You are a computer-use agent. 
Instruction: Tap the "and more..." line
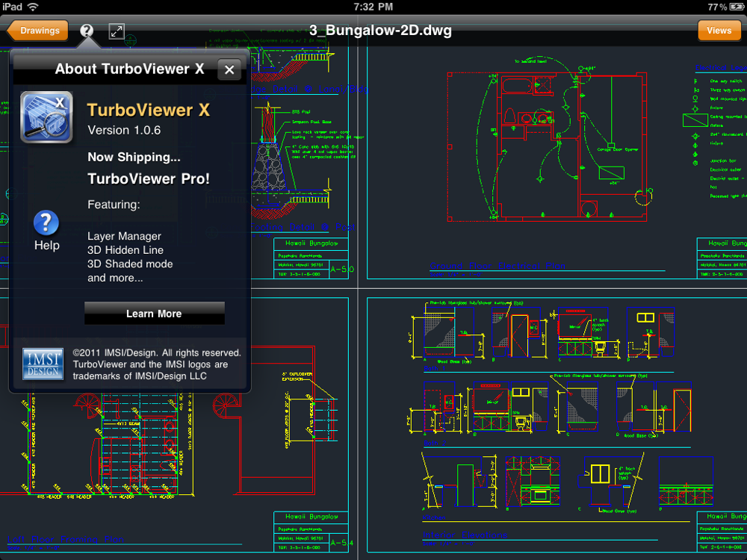115,278
